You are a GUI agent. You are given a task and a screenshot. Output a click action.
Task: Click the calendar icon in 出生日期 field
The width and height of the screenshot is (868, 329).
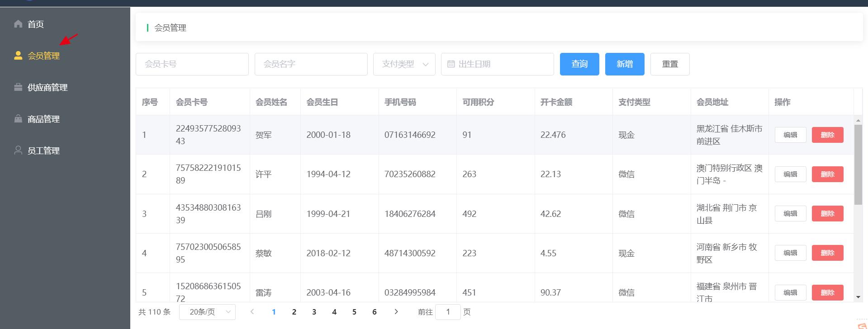[x=451, y=64]
